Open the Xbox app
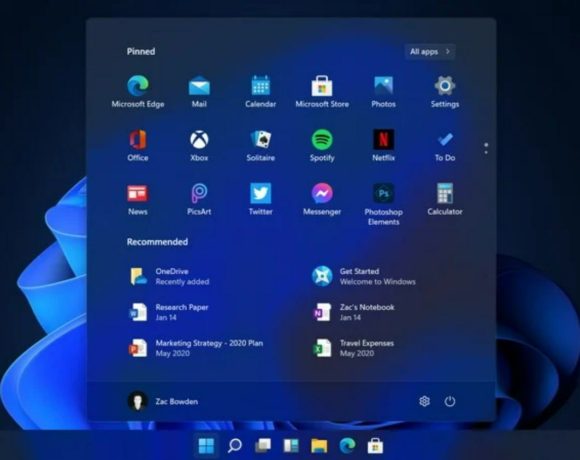580x460 pixels. (199, 145)
